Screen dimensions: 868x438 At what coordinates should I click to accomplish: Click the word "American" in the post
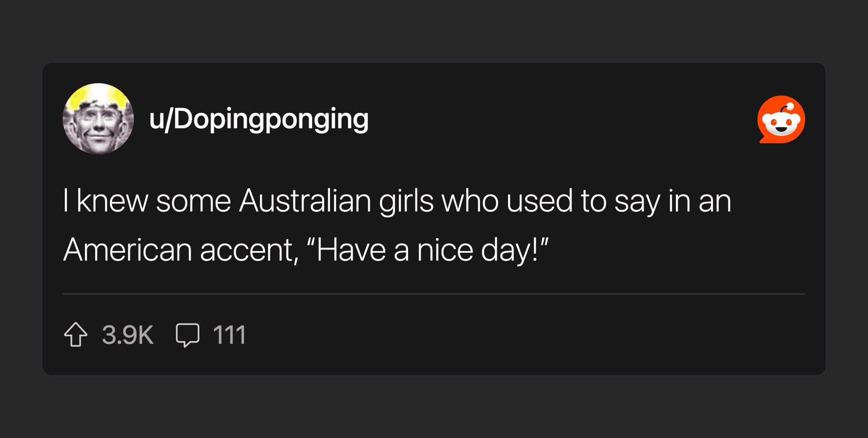point(128,250)
